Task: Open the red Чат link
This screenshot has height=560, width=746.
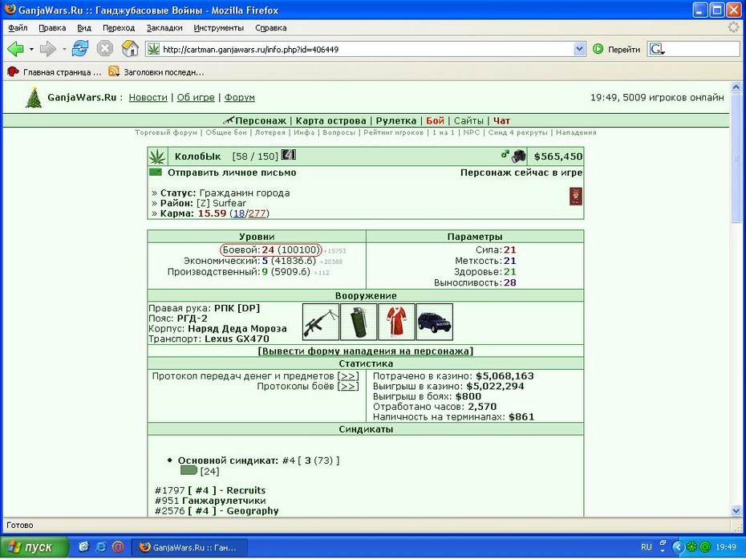Action: pyautogui.click(x=501, y=120)
